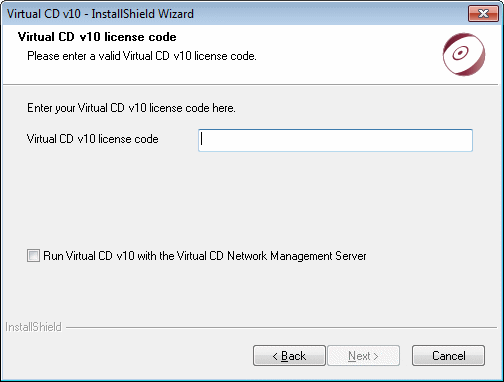Viewport: 504px width, 382px height.
Task: Click the 'Management Server' words of checkbox label
Action: (x=318, y=256)
